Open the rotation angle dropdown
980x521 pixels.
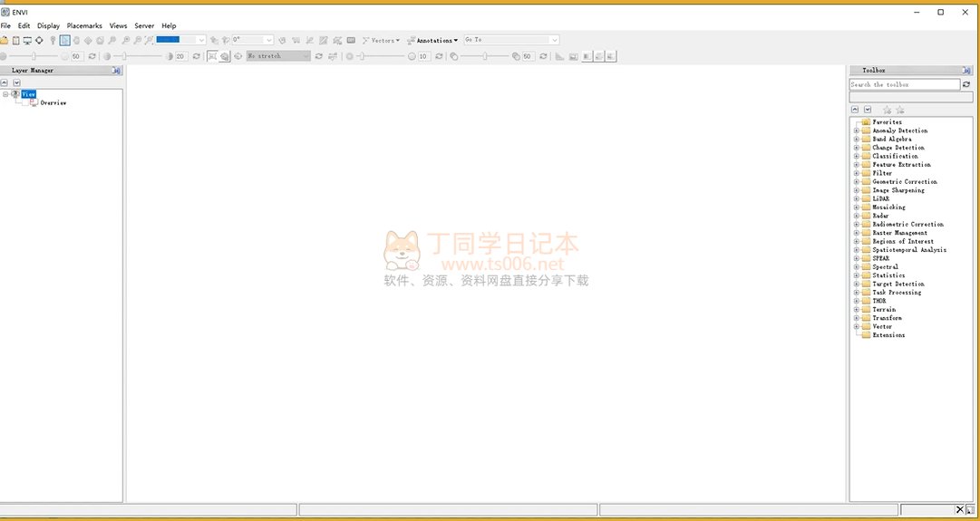tap(268, 40)
